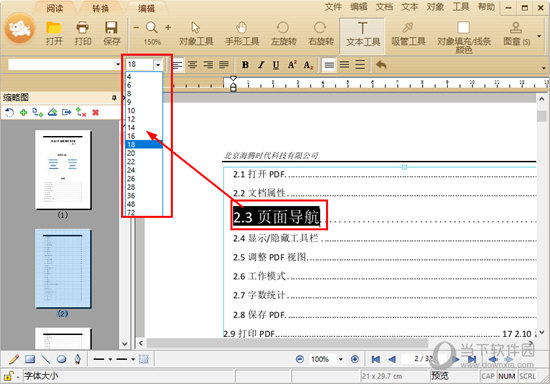Click the Print (打印) icon
Viewport: 550px width, 384px height.
pos(82,28)
